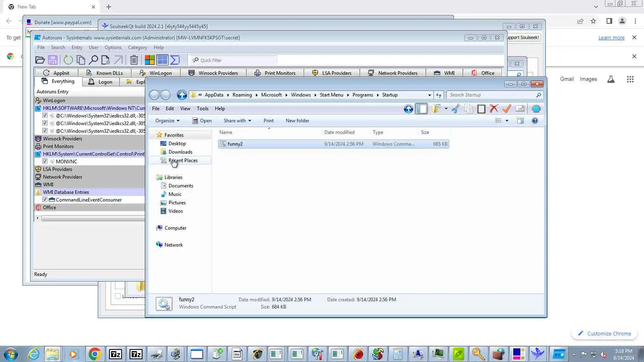Open the view options dropdown arrow
This screenshot has height=362, width=644.
coord(507,121)
